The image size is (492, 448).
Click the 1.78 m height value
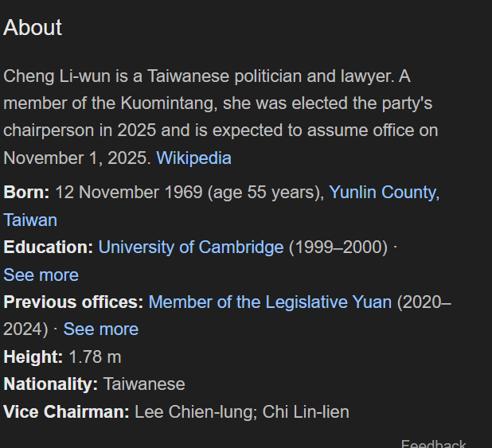click(95, 357)
